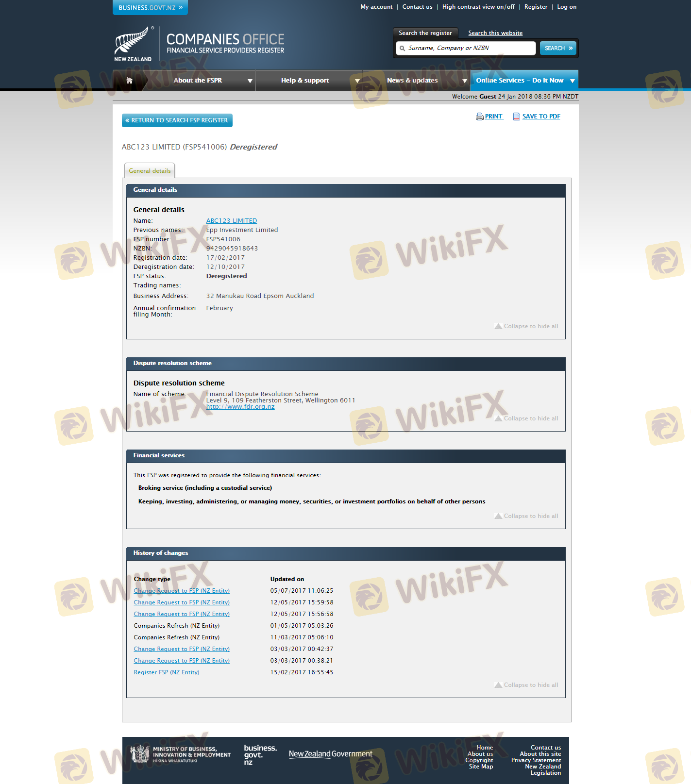Open Change Request dated 05/07/2017 11:06:25

(182, 591)
